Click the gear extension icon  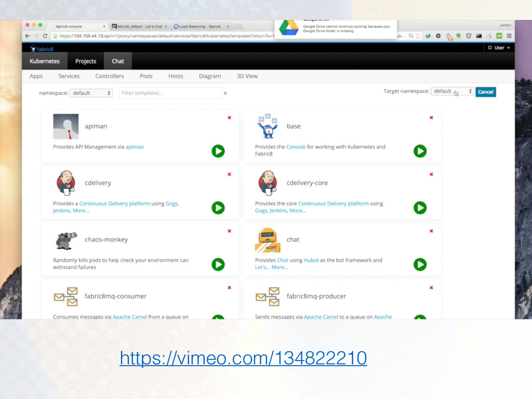pyautogui.click(x=438, y=36)
